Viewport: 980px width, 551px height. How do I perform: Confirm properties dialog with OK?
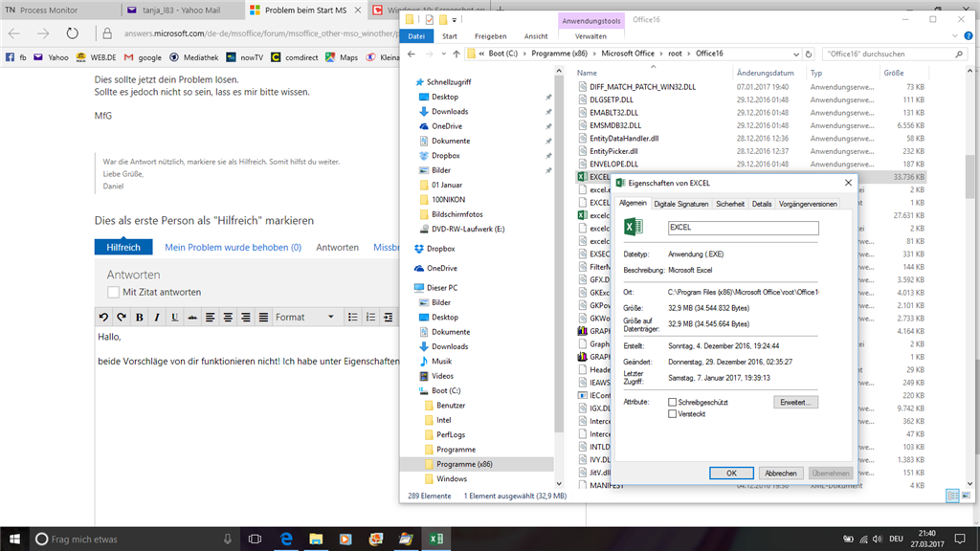click(731, 474)
